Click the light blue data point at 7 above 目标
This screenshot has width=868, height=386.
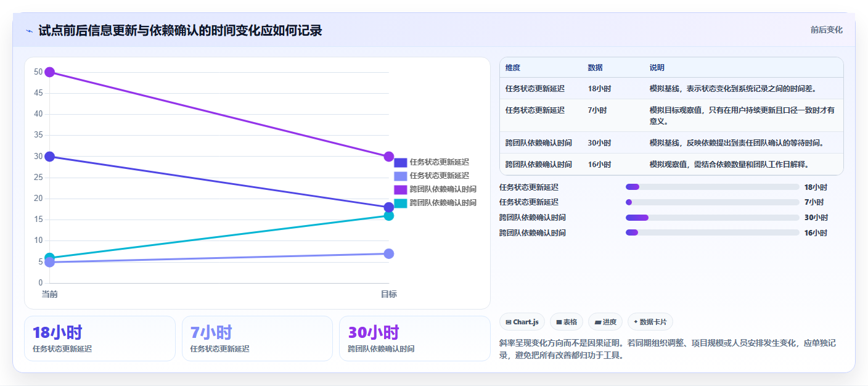tap(389, 254)
